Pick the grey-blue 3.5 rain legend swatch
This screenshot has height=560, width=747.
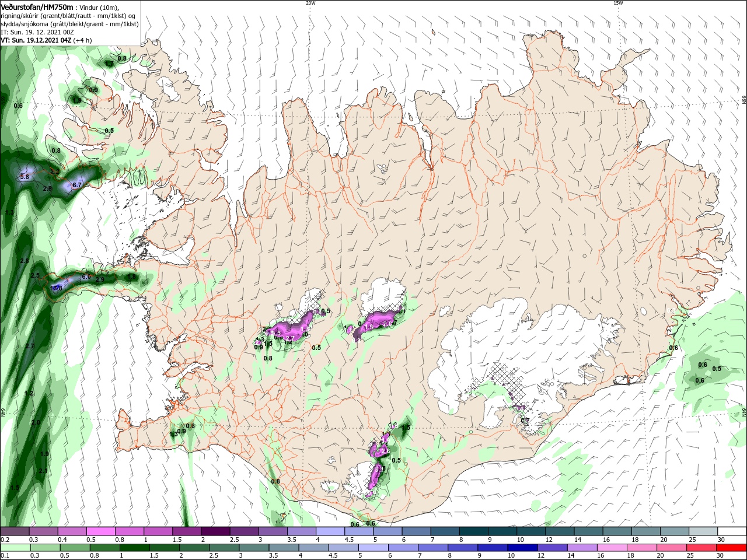284,548
